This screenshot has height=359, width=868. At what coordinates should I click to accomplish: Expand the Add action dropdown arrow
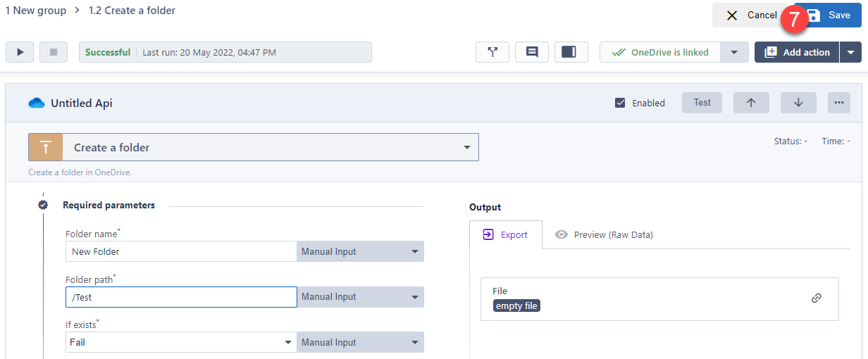850,52
